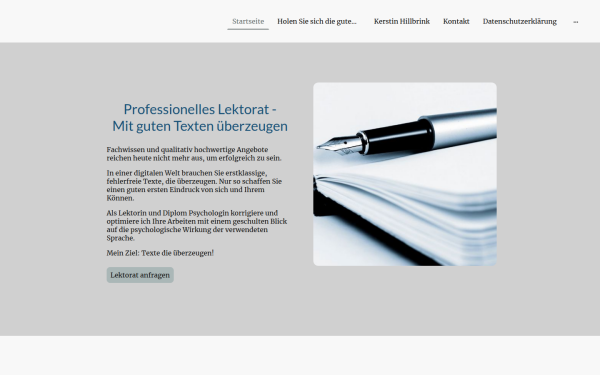Open 'Holen Sie sich die gute...' menu item
Viewport: 600px width, 375px height.
point(317,21)
